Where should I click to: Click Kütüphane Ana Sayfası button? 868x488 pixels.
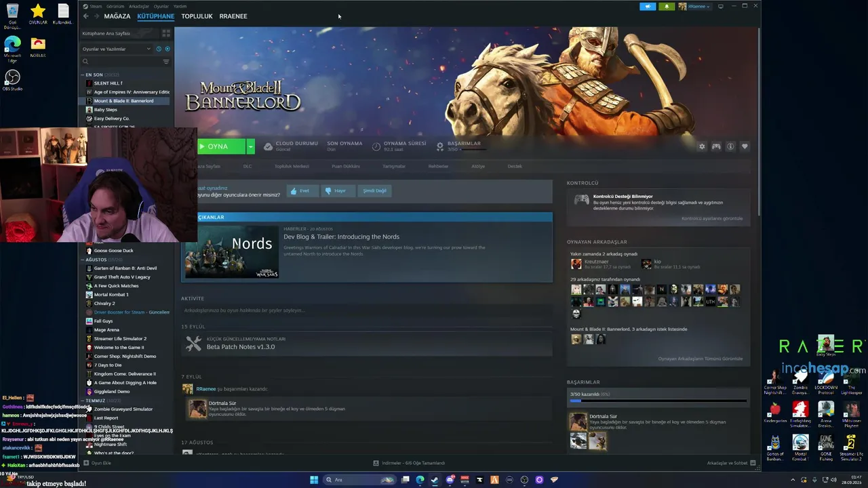pos(119,33)
